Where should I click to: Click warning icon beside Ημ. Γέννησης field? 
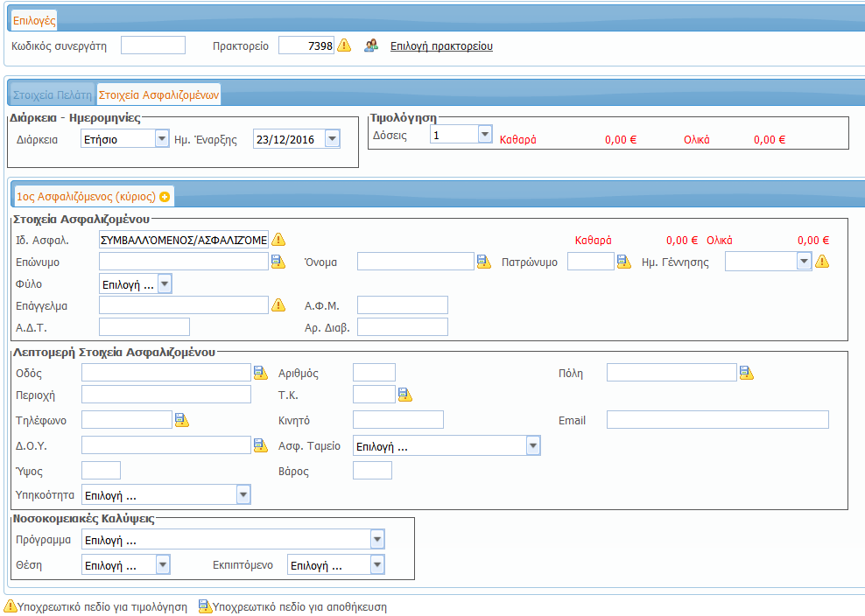822,262
